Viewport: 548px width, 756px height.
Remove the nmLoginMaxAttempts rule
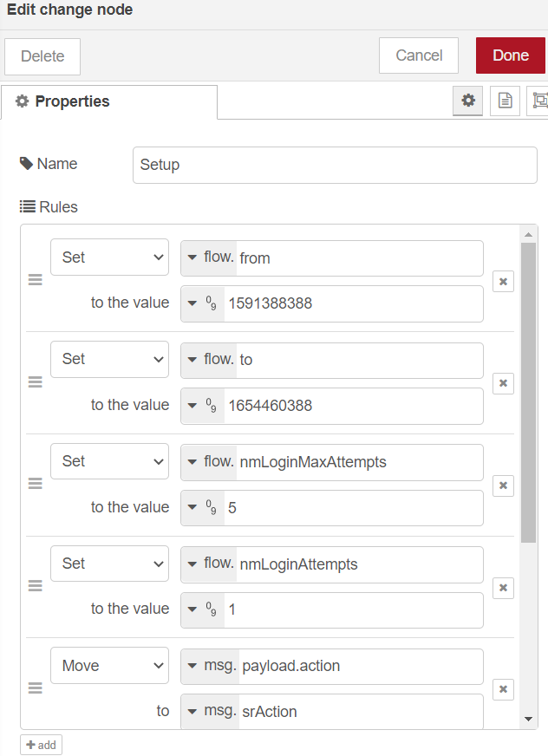pyautogui.click(x=503, y=486)
